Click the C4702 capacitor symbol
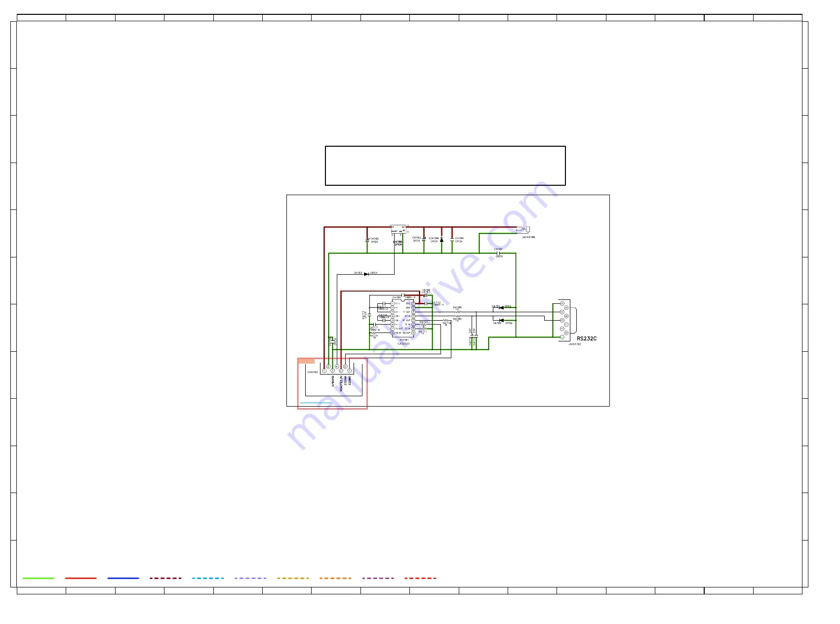 (367, 240)
